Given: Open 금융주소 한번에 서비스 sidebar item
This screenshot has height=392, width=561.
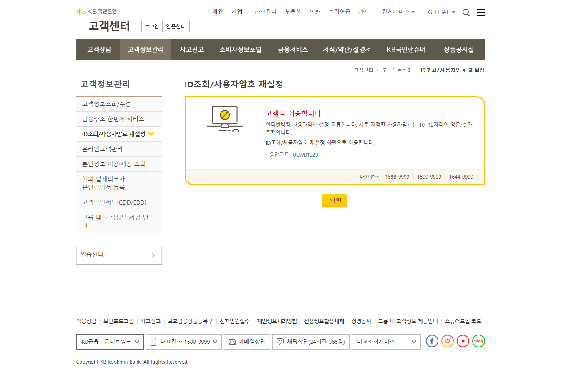Looking at the screenshot, I should point(119,119).
